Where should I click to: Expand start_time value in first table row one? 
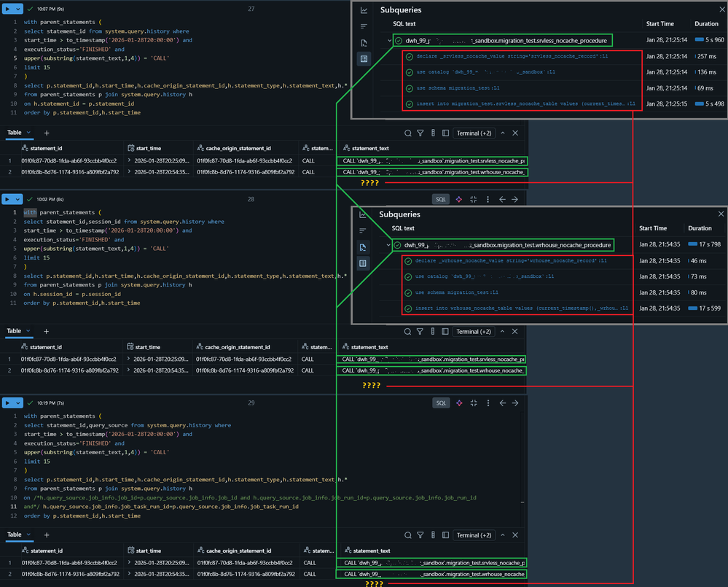129,160
